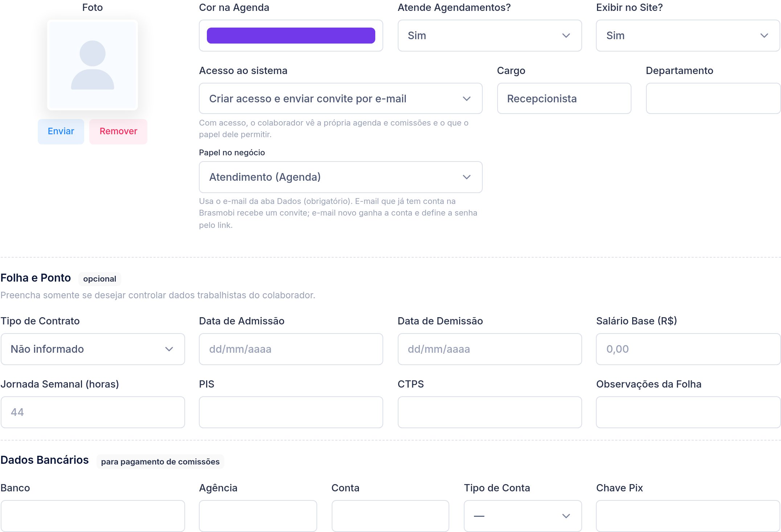Click the Data de Admissão date field
This screenshot has height=532, width=781.
pos(291,349)
